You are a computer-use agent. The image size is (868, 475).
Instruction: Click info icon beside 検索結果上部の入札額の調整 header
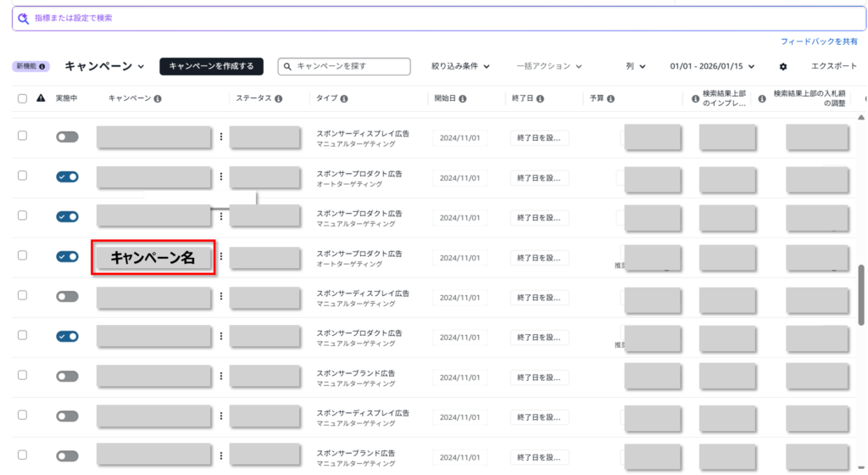(762, 98)
